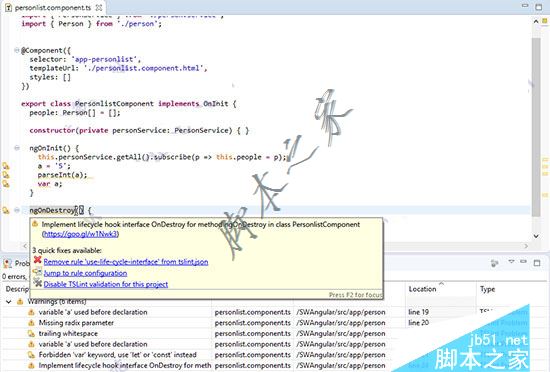
Task: Click the 'line 20' location cell
Action: 418,323
